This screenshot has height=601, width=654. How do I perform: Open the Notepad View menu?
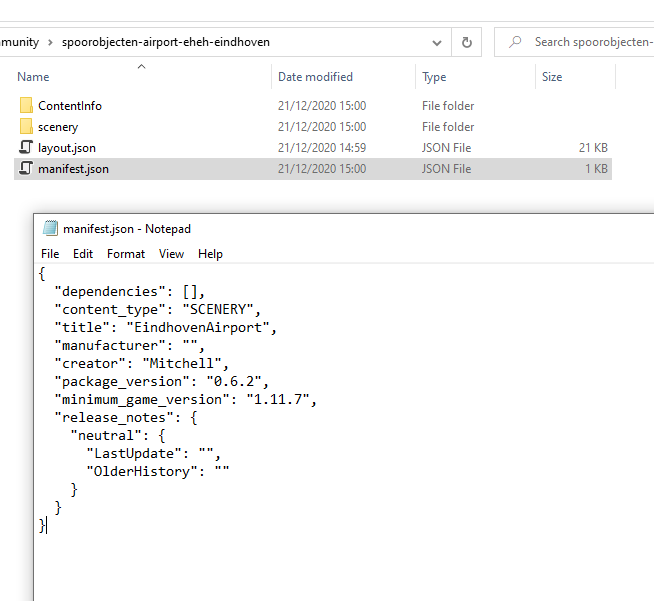pyautogui.click(x=171, y=254)
